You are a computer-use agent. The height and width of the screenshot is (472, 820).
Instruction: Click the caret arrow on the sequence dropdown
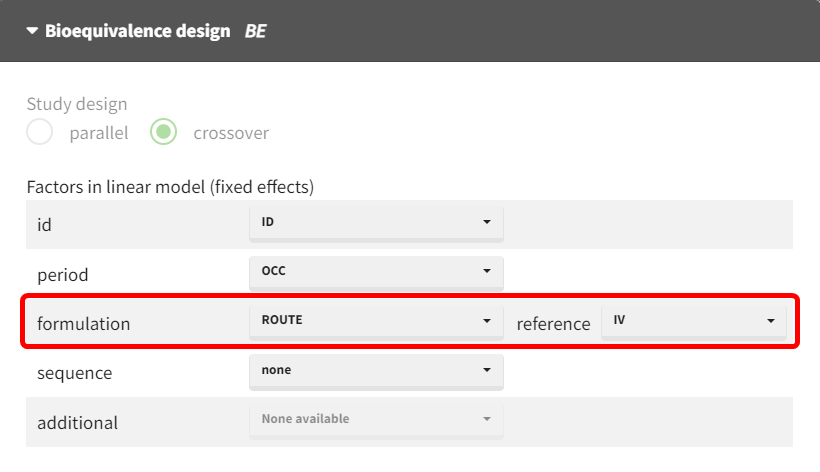486,370
